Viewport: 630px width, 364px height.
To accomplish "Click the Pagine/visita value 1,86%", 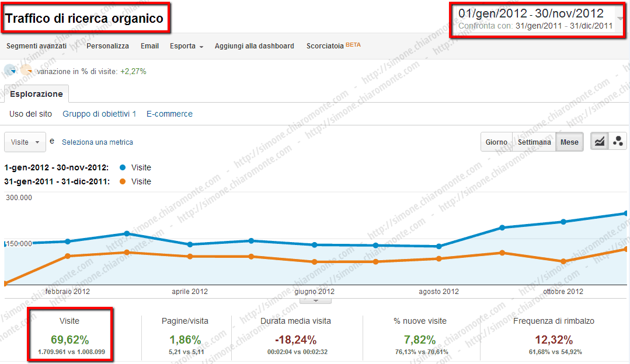I will [x=185, y=340].
